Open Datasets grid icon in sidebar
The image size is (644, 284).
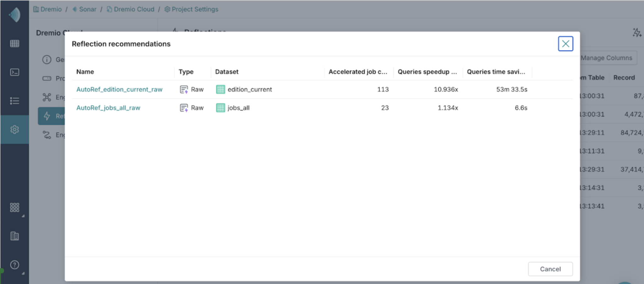point(14,43)
